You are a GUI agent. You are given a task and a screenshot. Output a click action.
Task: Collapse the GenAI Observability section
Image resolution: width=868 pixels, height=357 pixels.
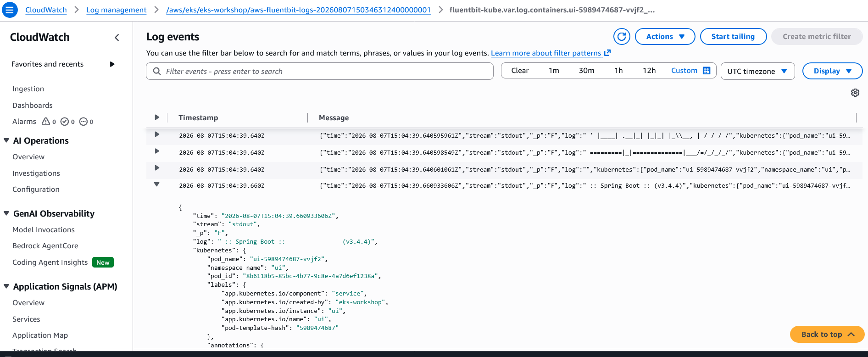6,213
